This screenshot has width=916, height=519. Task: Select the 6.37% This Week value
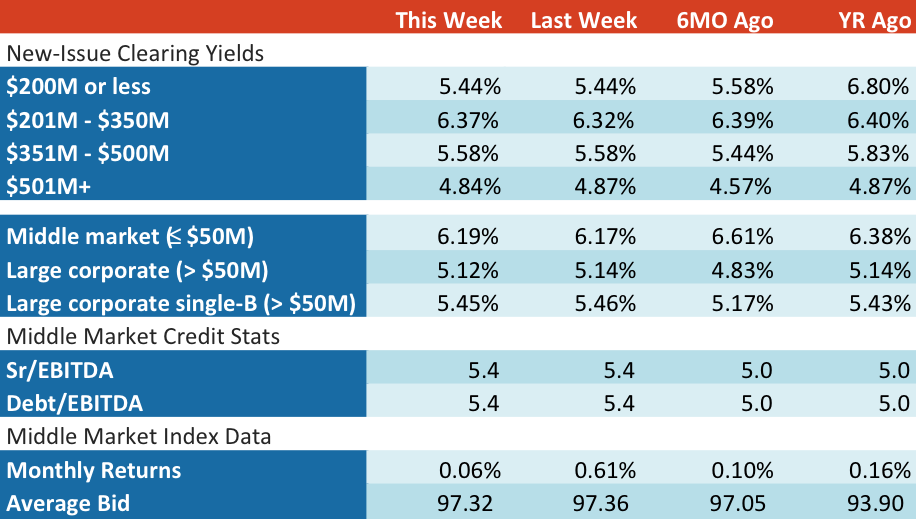[x=468, y=120]
